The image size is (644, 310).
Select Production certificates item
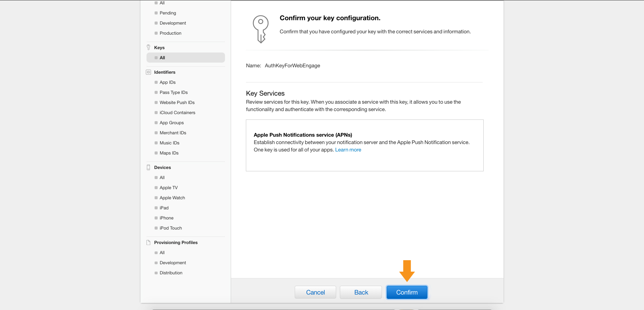coord(170,33)
